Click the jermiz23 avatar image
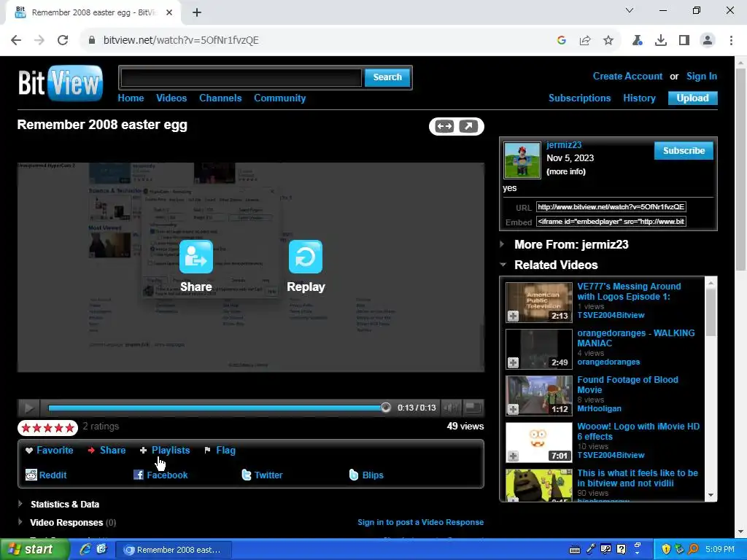The image size is (747, 560). click(522, 160)
